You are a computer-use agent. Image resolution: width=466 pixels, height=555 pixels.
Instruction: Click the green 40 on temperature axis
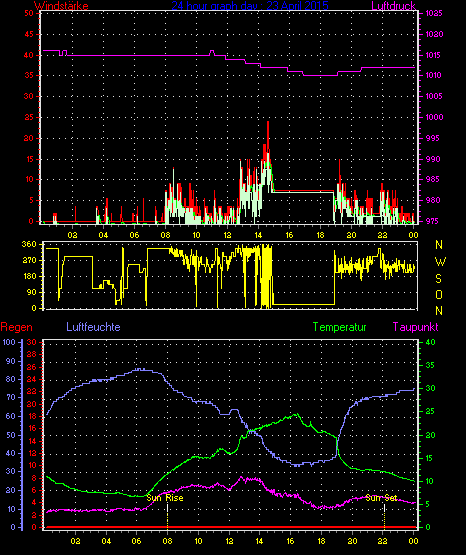pos(430,342)
